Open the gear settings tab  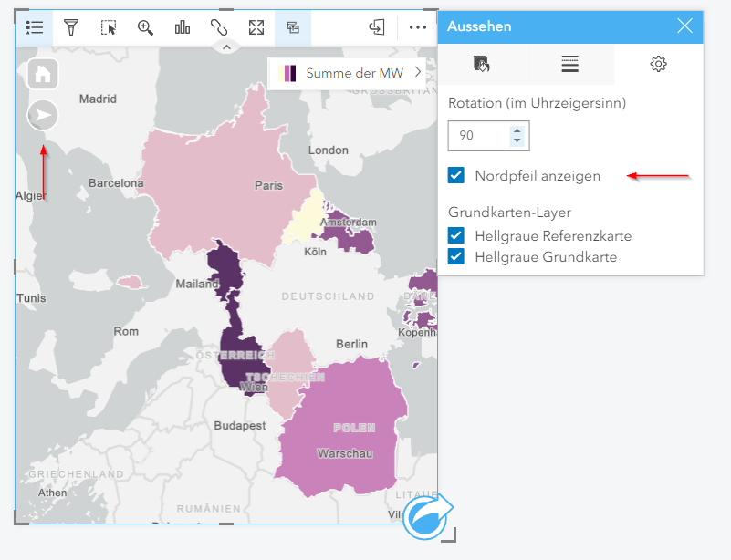pyautogui.click(x=658, y=64)
